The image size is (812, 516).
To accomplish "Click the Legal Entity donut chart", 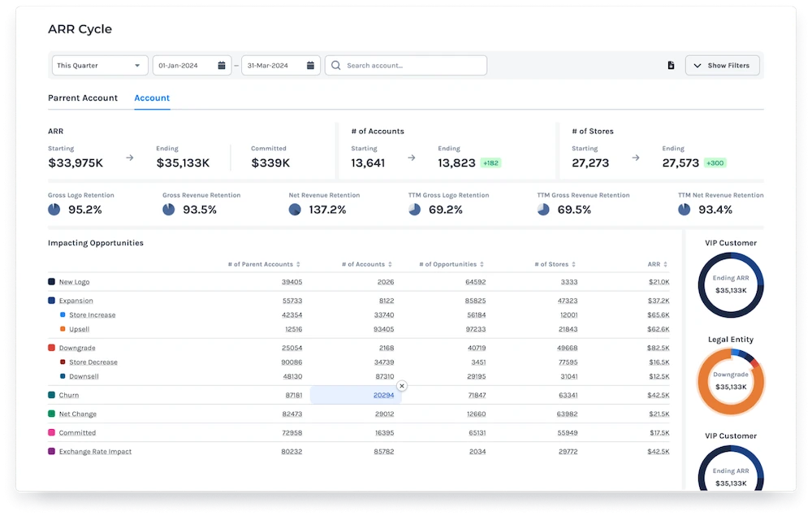I will click(x=730, y=381).
